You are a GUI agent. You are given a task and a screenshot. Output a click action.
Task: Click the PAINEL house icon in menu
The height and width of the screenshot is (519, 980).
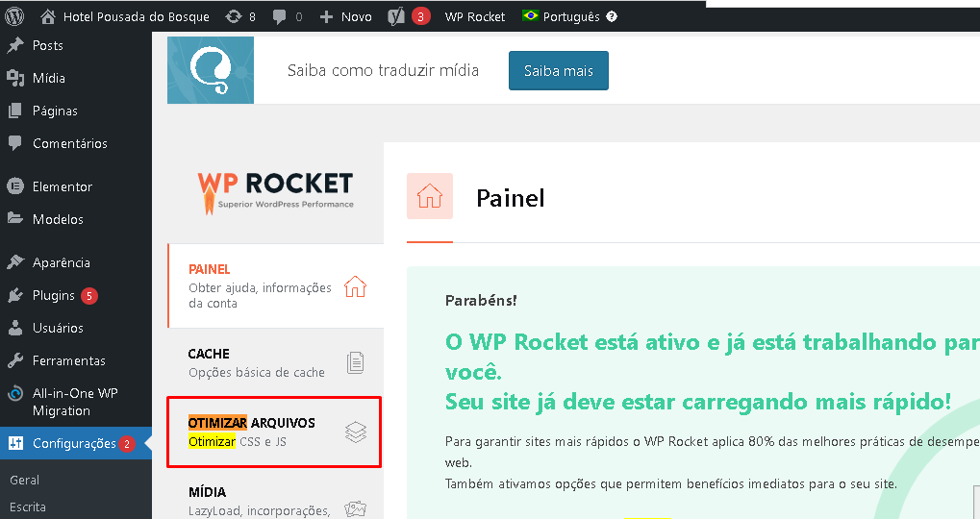pos(355,286)
